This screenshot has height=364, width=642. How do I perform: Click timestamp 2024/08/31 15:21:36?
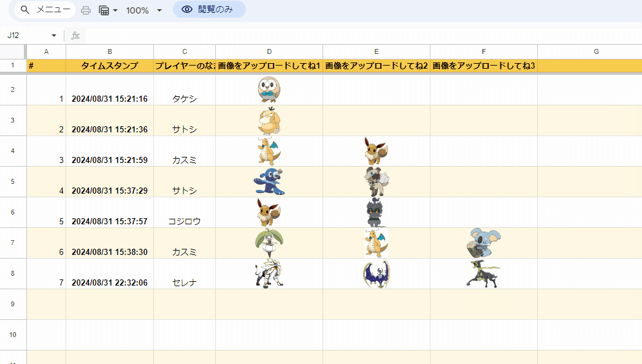(x=110, y=129)
